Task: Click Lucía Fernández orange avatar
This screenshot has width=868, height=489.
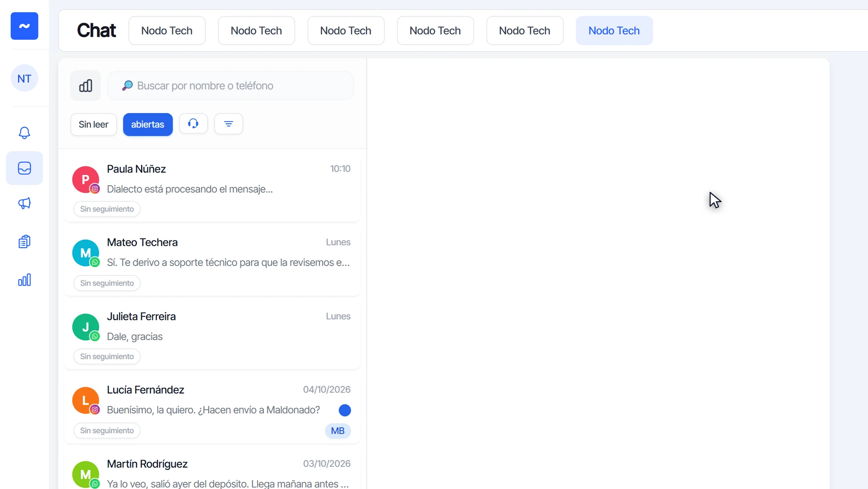Action: click(x=86, y=400)
